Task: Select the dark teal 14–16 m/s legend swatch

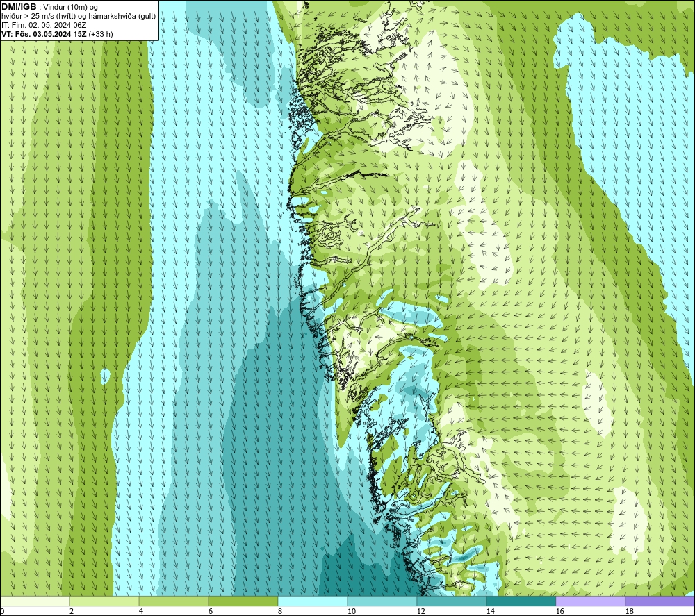Action: click(521, 601)
